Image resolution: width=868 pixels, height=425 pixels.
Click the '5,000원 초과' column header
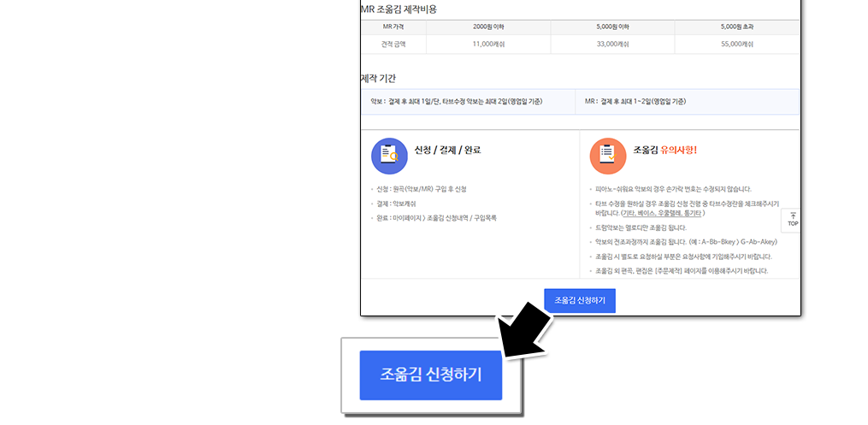[x=737, y=27]
